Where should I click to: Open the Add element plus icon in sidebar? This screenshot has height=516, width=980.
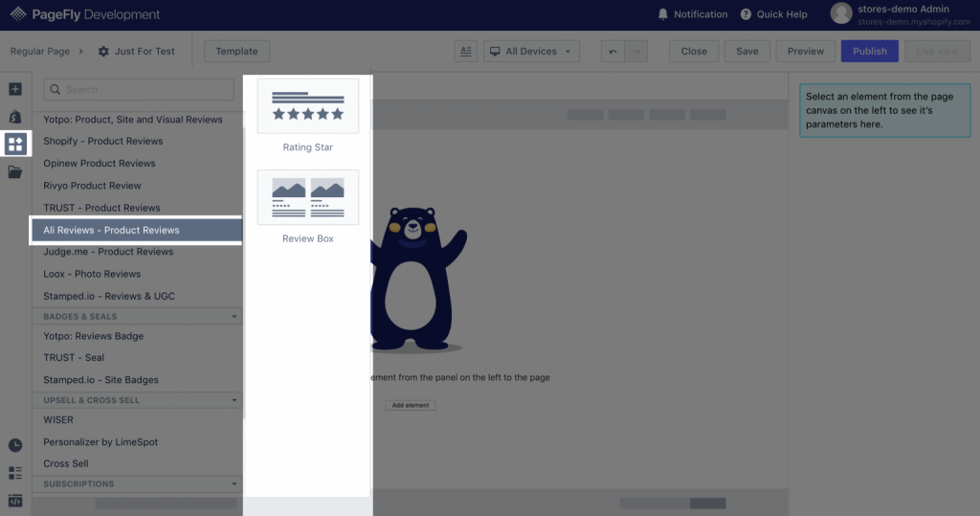pyautogui.click(x=15, y=89)
